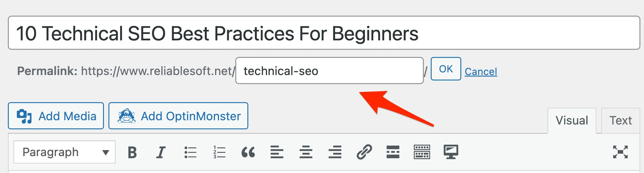Open the Paragraph format dropdown

click(x=64, y=152)
